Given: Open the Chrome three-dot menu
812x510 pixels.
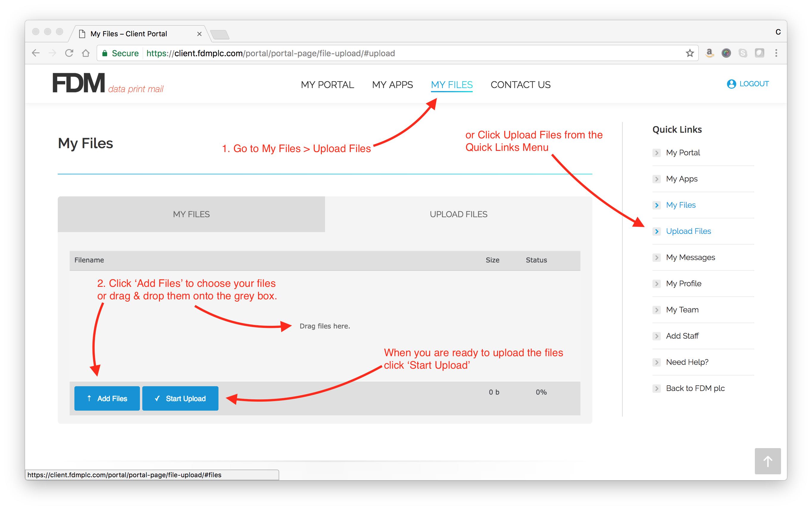Looking at the screenshot, I should coord(776,53).
